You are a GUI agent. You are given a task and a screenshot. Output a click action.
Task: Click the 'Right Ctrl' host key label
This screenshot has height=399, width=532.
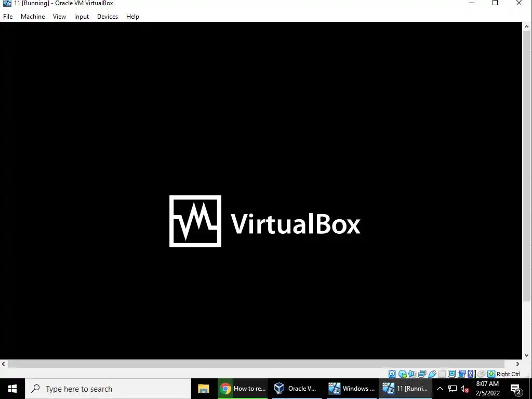pyautogui.click(x=508, y=374)
